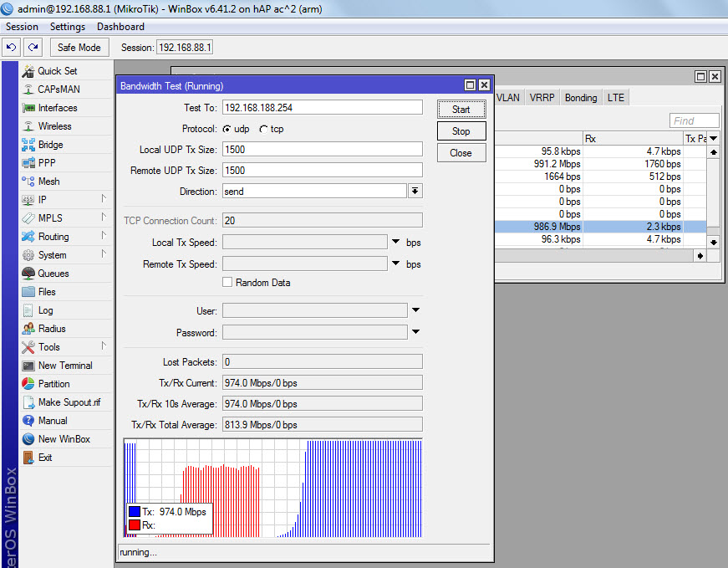Click the Routing menu icon

tap(28, 237)
